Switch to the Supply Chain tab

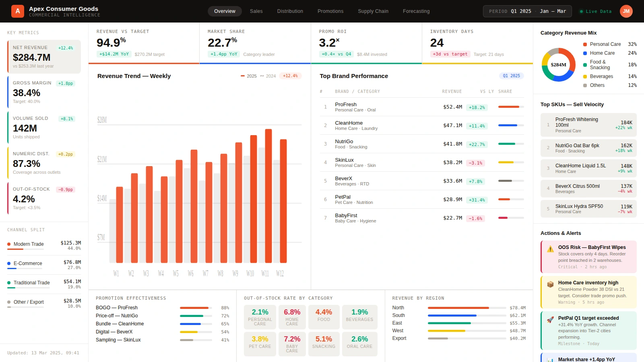point(373,11)
